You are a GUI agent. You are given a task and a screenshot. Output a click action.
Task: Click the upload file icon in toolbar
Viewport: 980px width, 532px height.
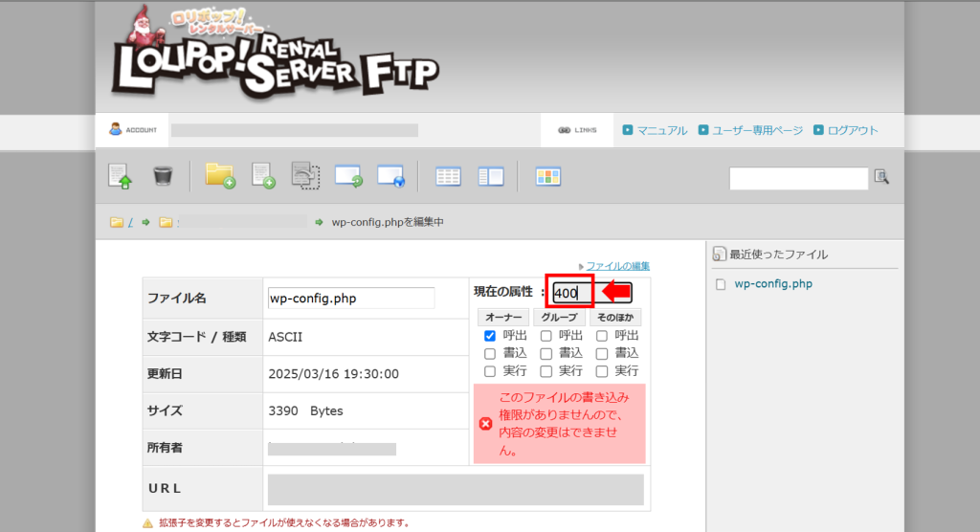coord(120,176)
